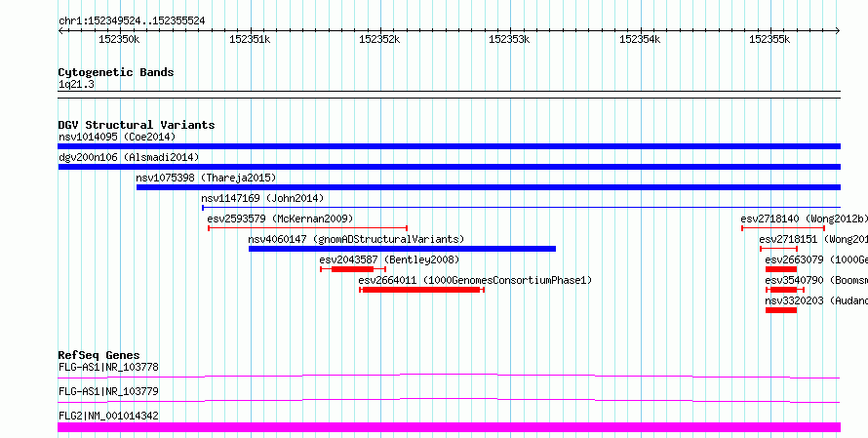Image resolution: width=868 pixels, height=438 pixels.
Task: Click the nsv1014095 (Coe2014) variant bar
Action: (x=449, y=146)
